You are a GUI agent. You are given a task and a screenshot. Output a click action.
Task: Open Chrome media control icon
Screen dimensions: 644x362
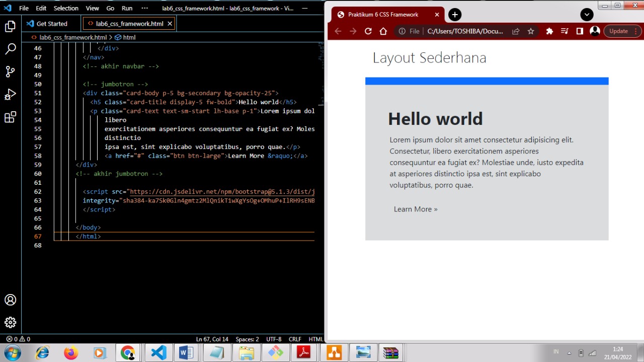coord(565,31)
